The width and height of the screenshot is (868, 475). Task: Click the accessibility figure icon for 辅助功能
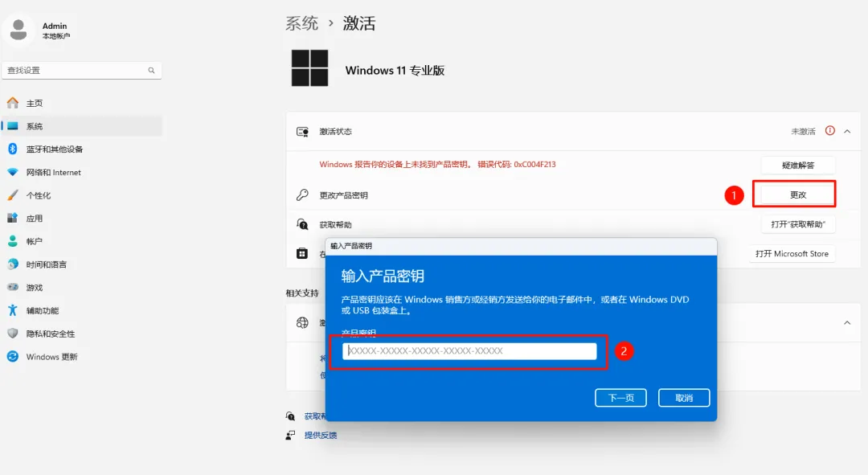click(13, 310)
